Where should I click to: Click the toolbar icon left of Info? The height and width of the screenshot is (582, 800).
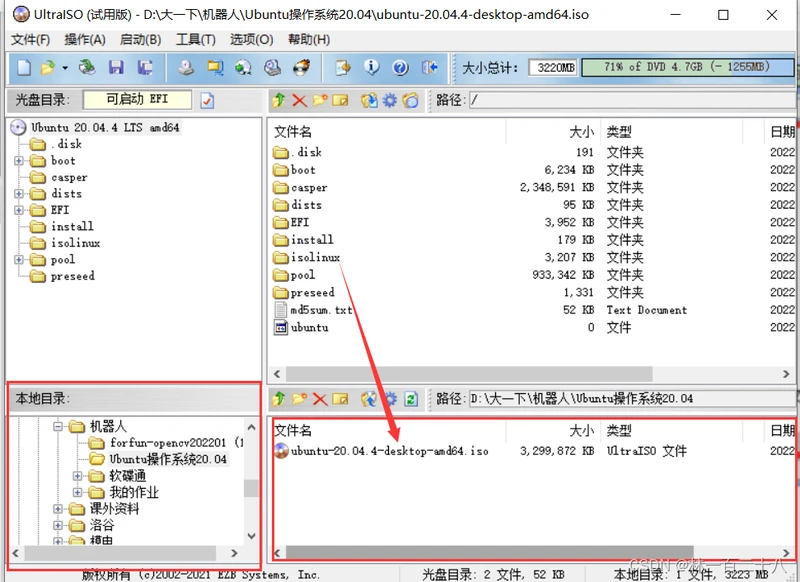tap(343, 67)
